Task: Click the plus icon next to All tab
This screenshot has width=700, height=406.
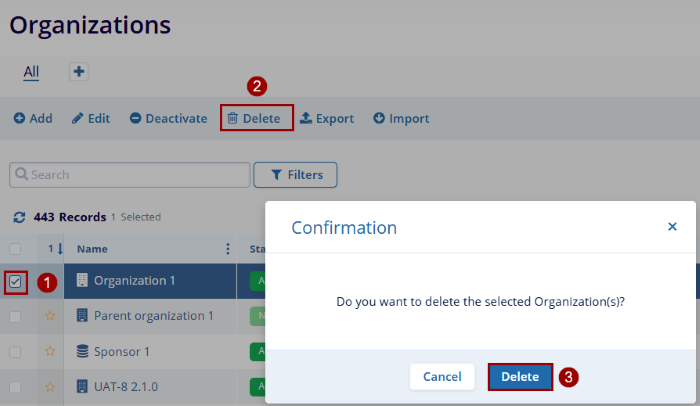Action: point(79,71)
